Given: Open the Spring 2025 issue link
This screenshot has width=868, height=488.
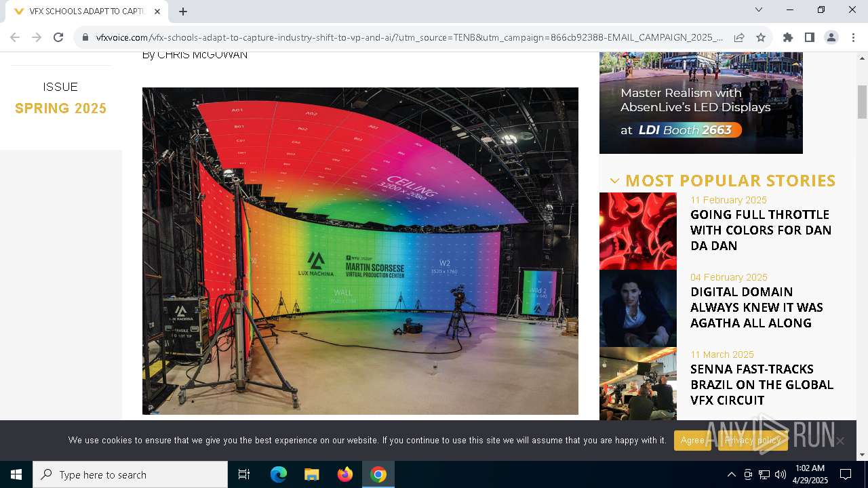Looking at the screenshot, I should tap(61, 108).
